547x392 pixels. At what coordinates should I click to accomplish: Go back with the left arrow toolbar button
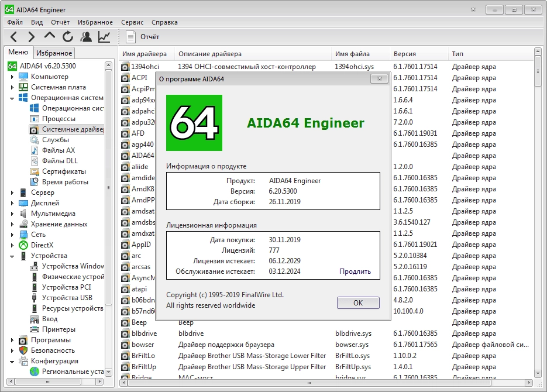[13, 37]
